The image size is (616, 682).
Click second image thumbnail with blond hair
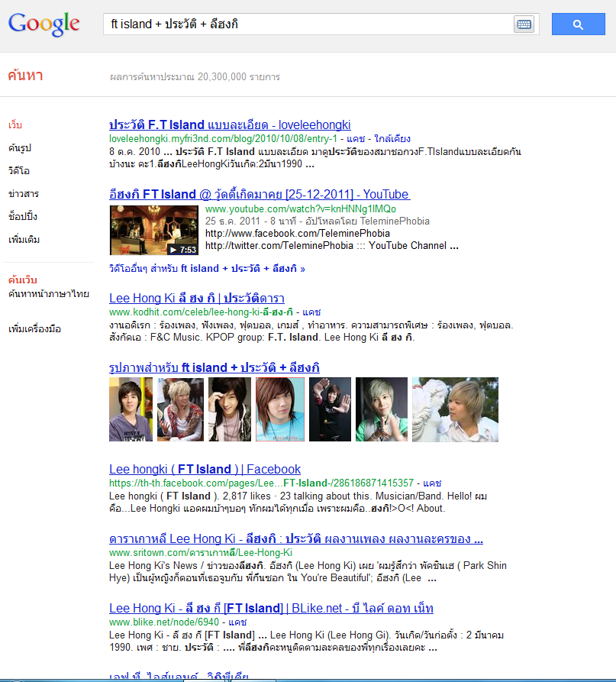[180, 409]
